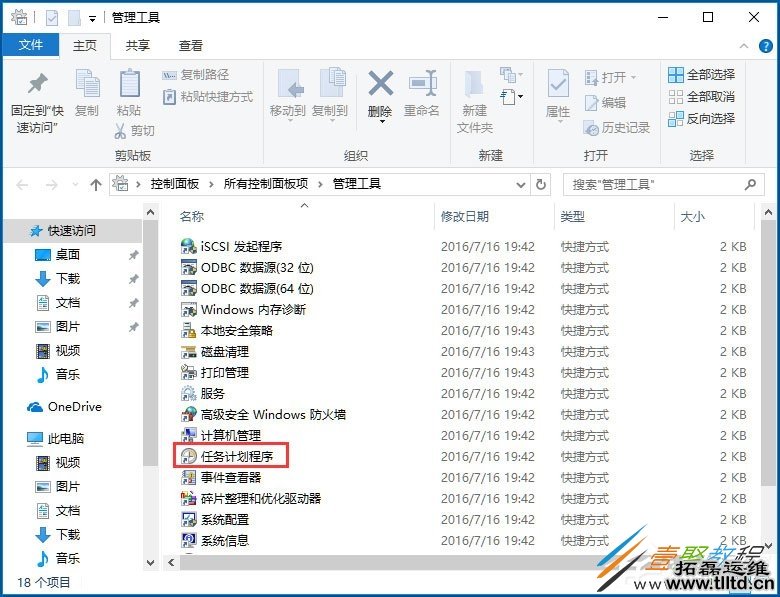Open the address bar history dropdown

click(521, 185)
